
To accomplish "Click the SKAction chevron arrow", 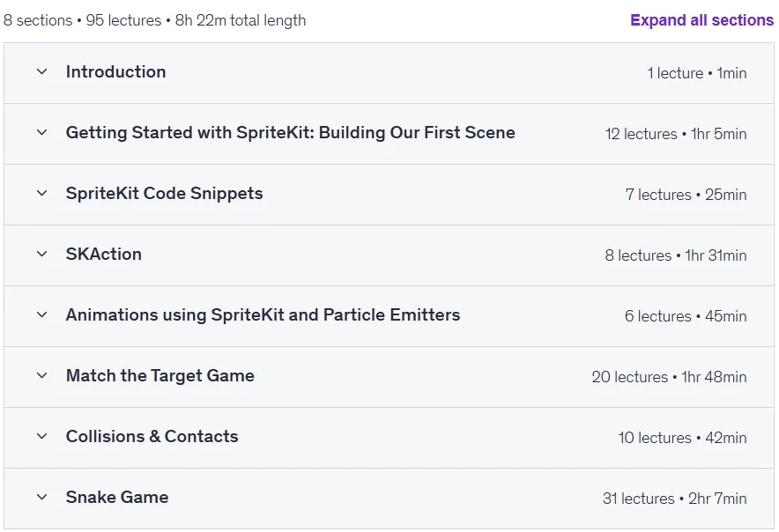I will (42, 254).
